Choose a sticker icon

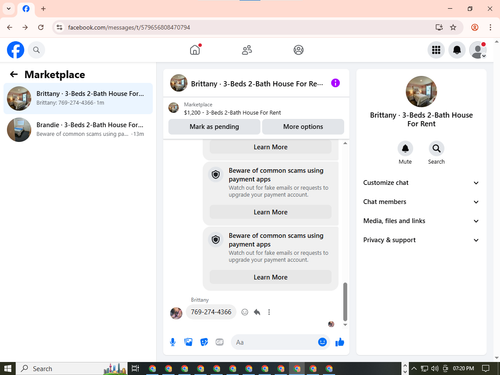click(204, 342)
